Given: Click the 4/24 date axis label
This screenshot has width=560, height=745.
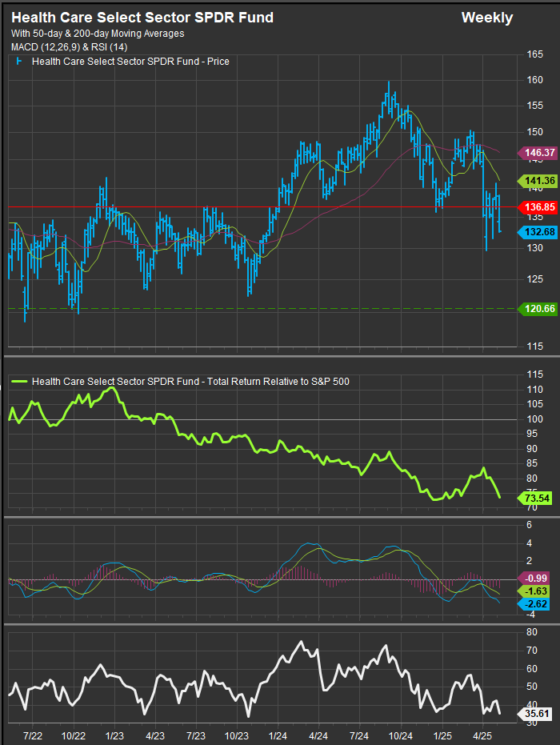Looking at the screenshot, I should 318,736.
